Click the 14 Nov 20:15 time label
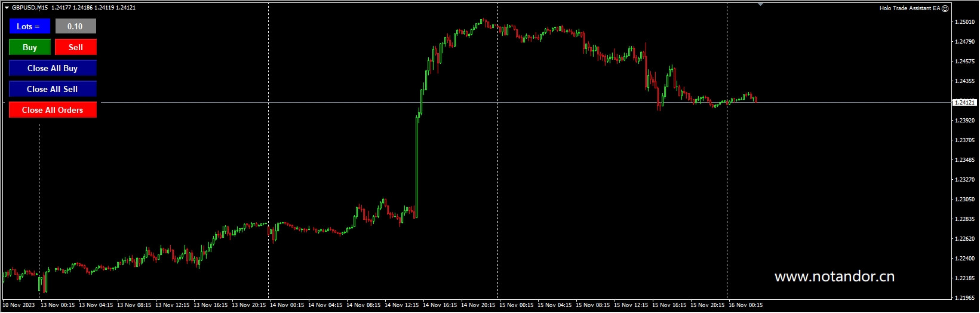This screenshot has height=313, width=980. click(478, 305)
